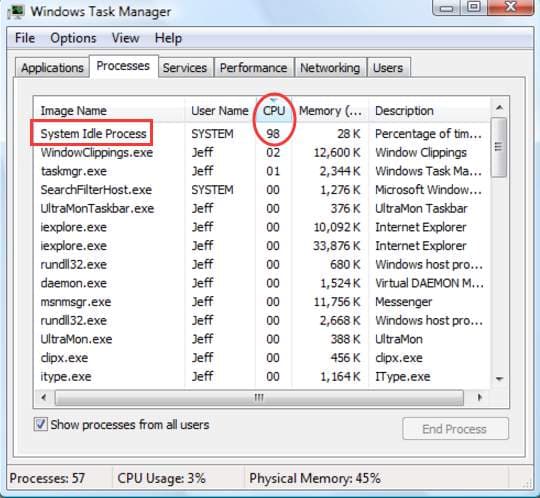The width and height of the screenshot is (540, 498).
Task: Click the horizontal scrollbar thumb
Action: (259, 398)
